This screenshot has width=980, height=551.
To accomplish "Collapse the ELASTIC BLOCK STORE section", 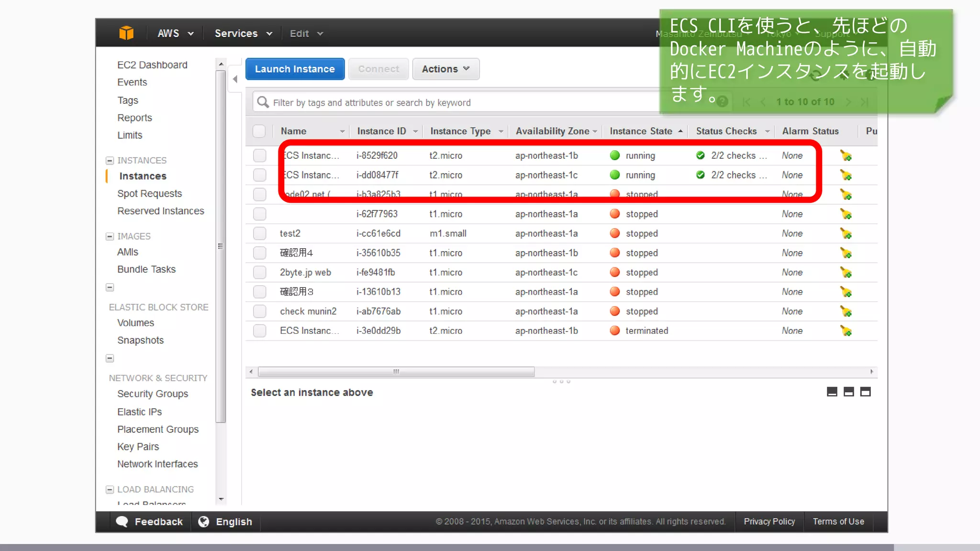I will 110,287.
